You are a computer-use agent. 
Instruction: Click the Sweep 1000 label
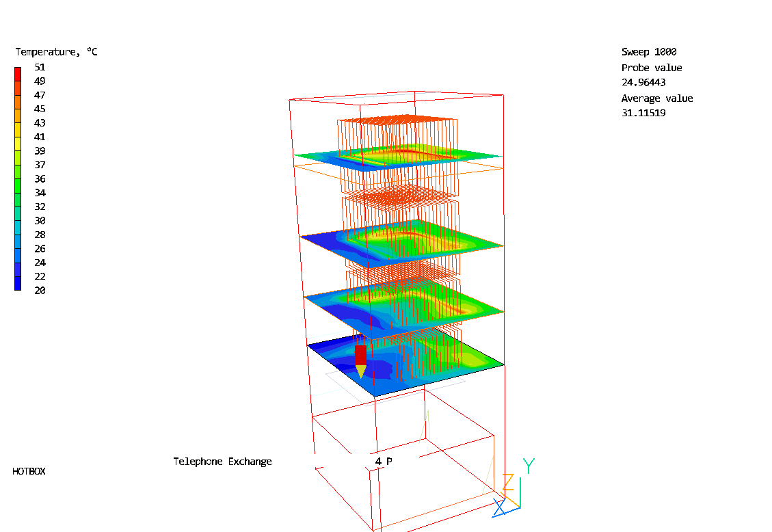point(648,52)
